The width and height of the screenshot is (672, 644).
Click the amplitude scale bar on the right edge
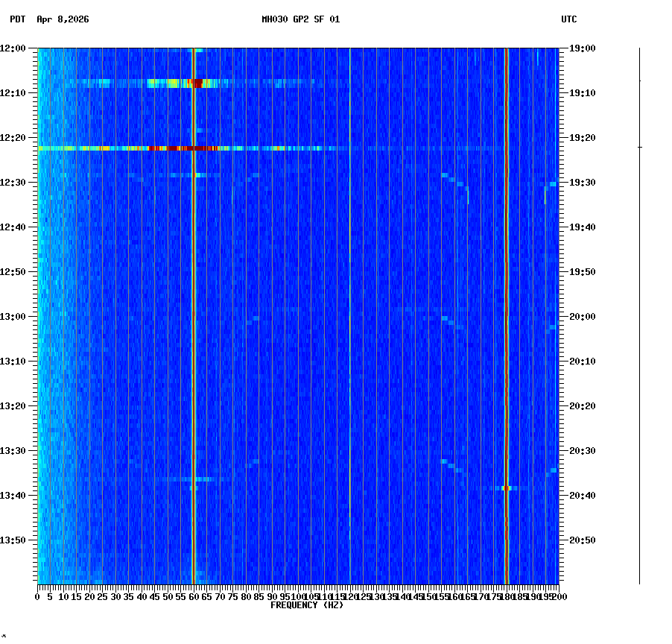(x=639, y=313)
